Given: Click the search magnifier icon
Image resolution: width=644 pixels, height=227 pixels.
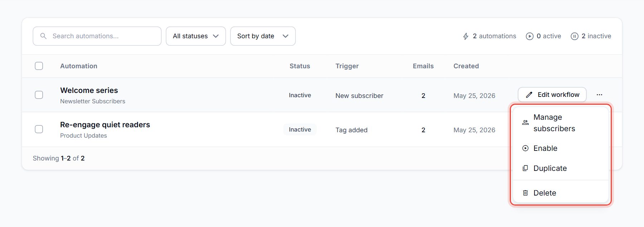Looking at the screenshot, I should 43,36.
